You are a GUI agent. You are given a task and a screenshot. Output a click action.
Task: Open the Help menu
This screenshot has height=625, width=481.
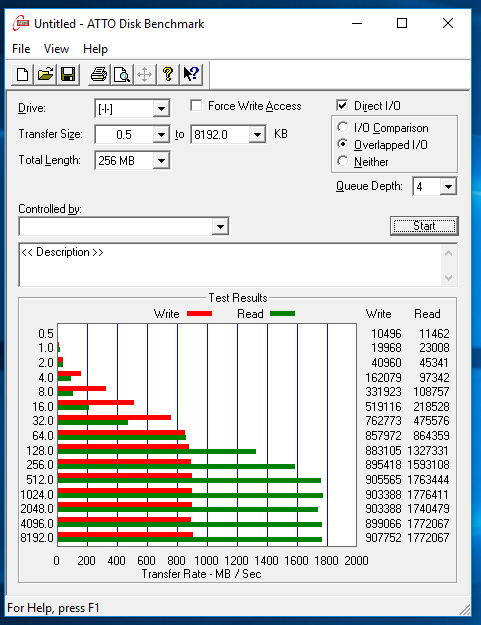tap(95, 49)
